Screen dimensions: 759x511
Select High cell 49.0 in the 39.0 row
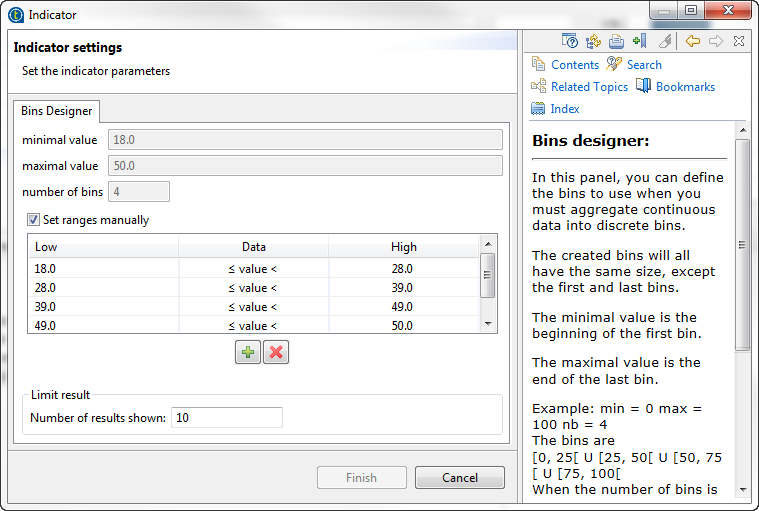[x=402, y=307]
